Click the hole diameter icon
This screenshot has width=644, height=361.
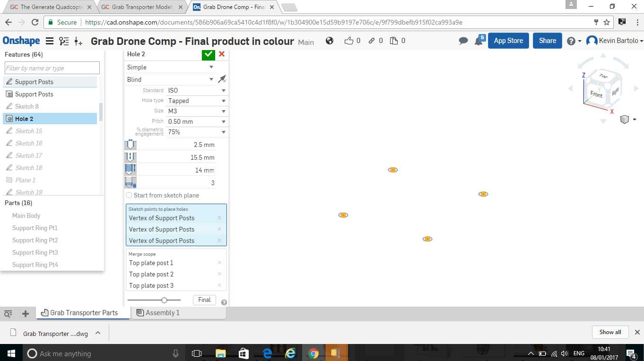pyautogui.click(x=131, y=145)
